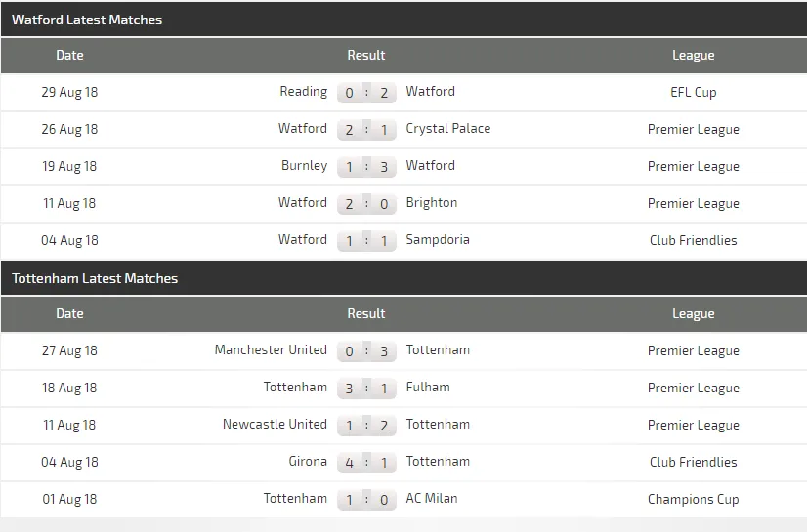Select the 29 Aug 18 match date

click(69, 93)
